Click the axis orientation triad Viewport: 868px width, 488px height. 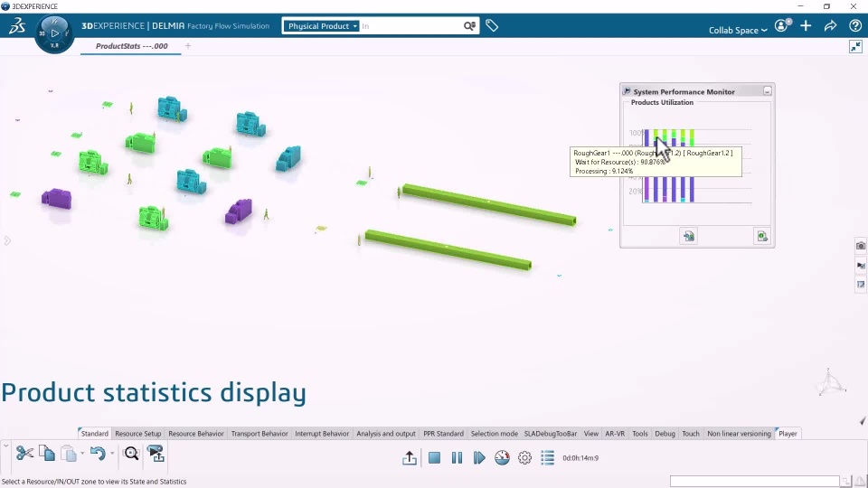click(x=831, y=382)
